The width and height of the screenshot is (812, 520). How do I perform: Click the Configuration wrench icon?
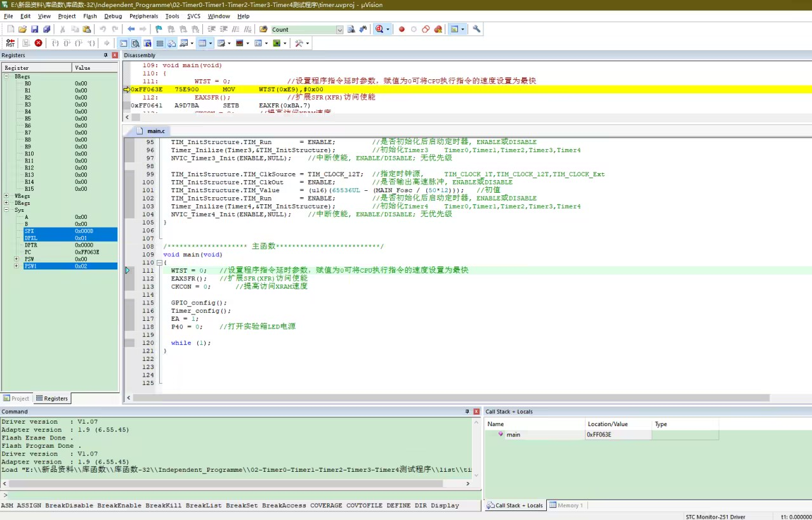click(477, 29)
